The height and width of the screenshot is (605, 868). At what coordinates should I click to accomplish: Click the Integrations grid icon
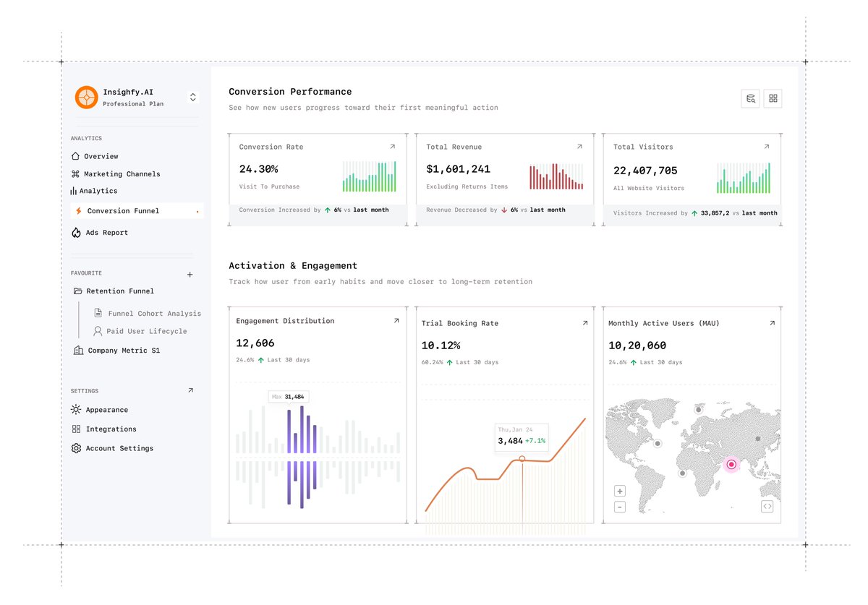(76, 429)
